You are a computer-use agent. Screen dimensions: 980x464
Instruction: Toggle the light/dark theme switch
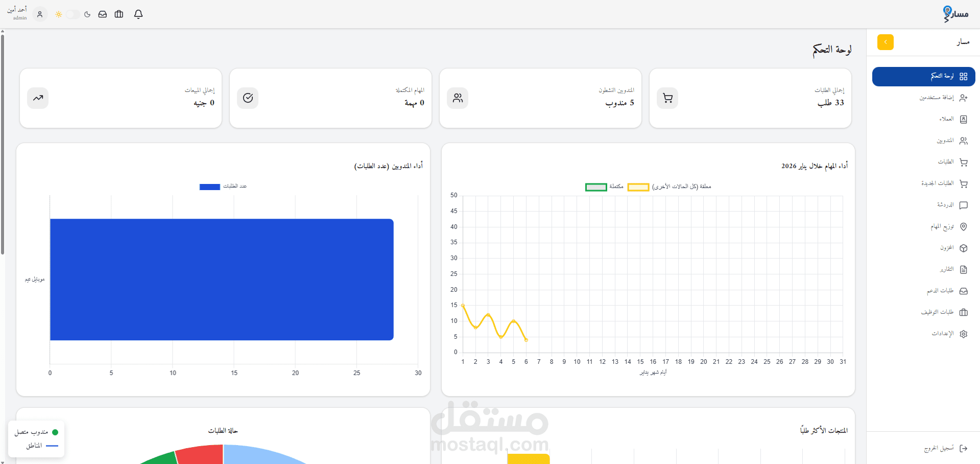[x=73, y=14]
